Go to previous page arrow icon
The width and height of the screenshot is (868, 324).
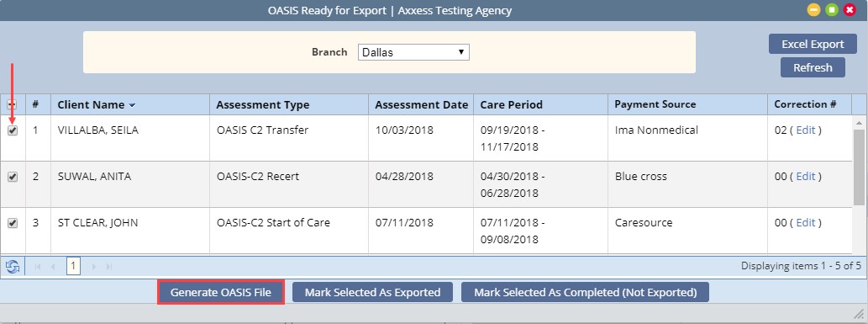[53, 266]
